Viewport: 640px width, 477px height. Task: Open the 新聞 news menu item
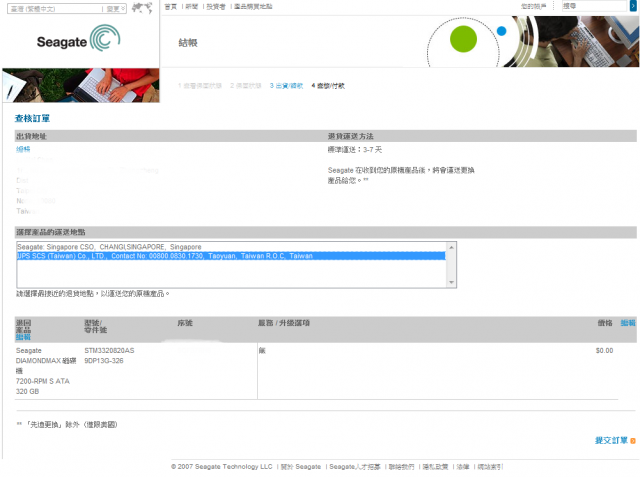pyautogui.click(x=192, y=7)
